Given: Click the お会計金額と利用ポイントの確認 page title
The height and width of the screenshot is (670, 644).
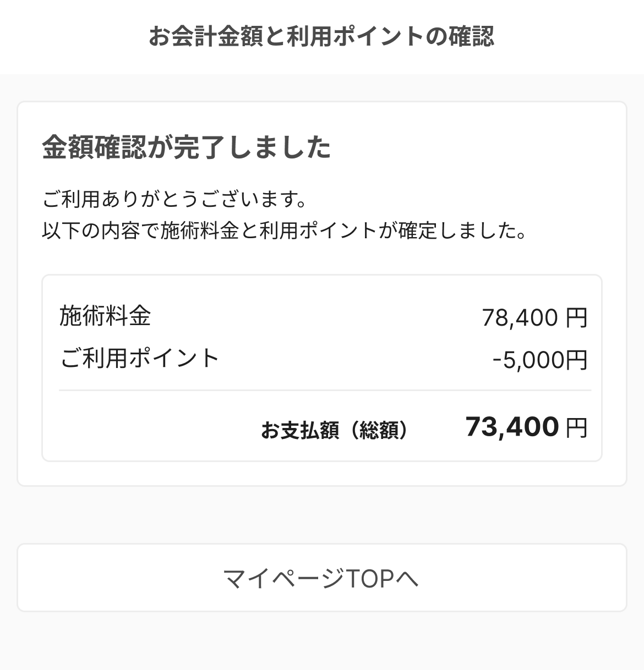Looking at the screenshot, I should [x=321, y=36].
